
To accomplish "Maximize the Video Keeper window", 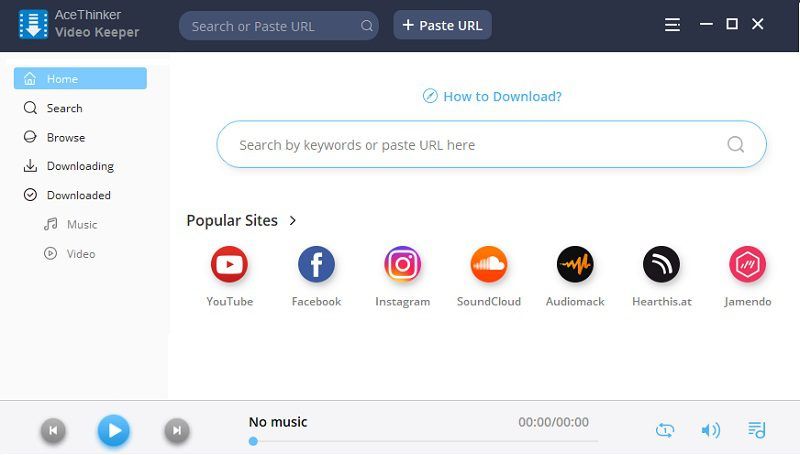I will (732, 24).
